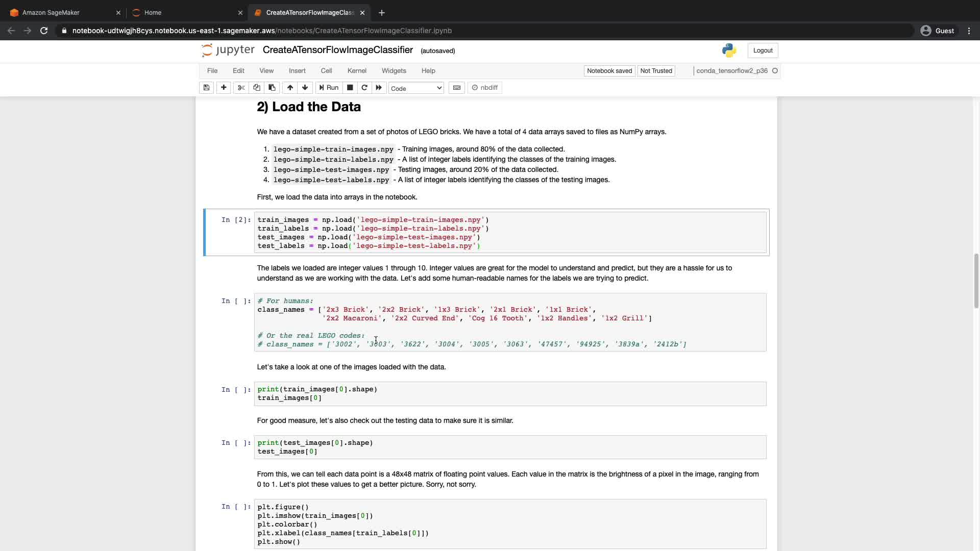Screen dimensions: 980x551
Task: Restart kernel and run all icon
Action: (379, 88)
